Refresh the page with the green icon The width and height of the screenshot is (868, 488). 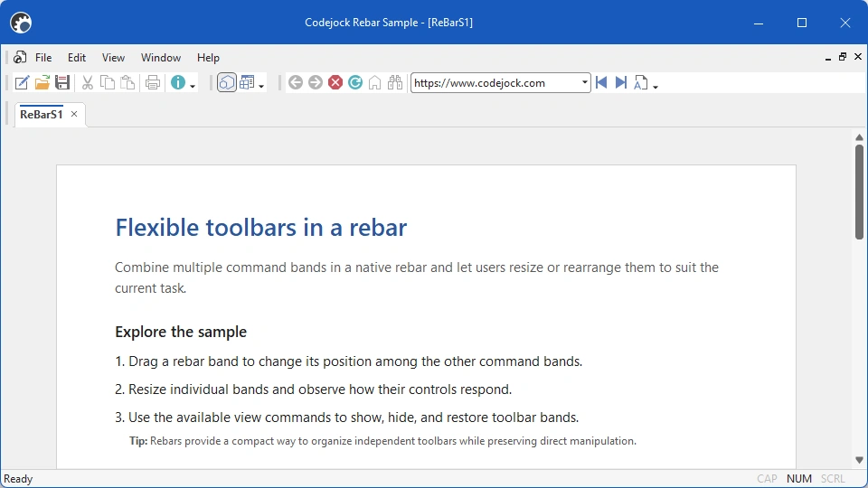point(354,83)
